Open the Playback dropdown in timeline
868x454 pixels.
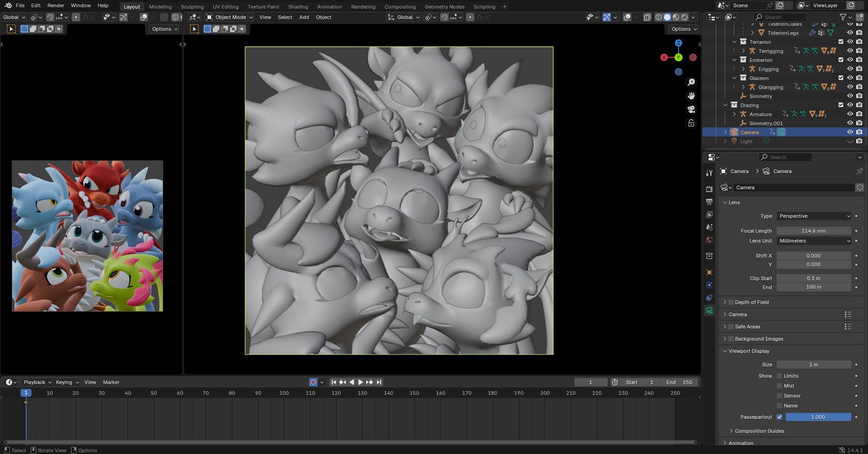click(x=37, y=382)
